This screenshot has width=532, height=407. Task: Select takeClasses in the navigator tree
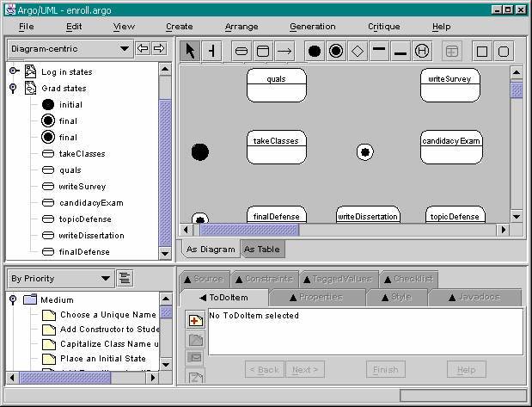pyautogui.click(x=83, y=153)
